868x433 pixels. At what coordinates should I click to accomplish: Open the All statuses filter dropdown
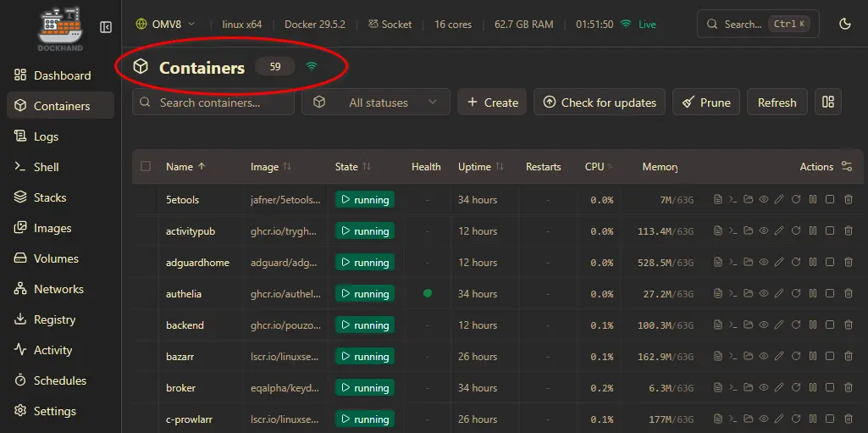pyautogui.click(x=376, y=102)
